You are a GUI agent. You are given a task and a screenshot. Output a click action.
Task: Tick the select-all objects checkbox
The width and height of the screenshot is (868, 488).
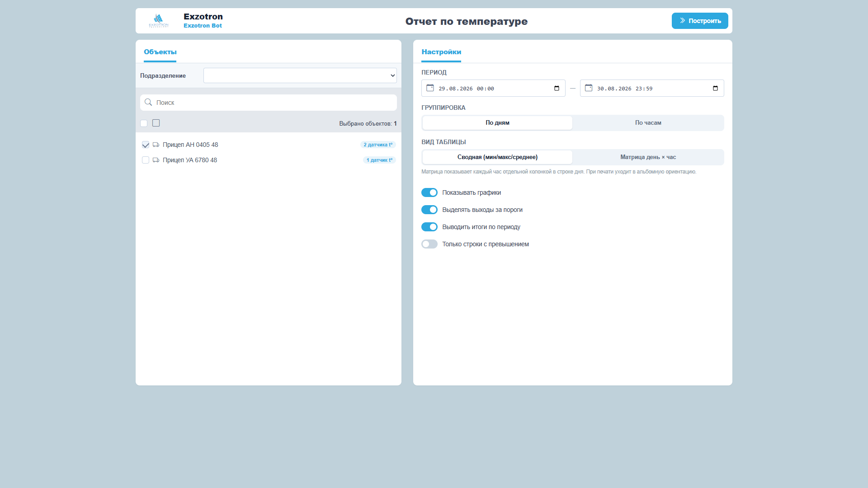coord(144,123)
